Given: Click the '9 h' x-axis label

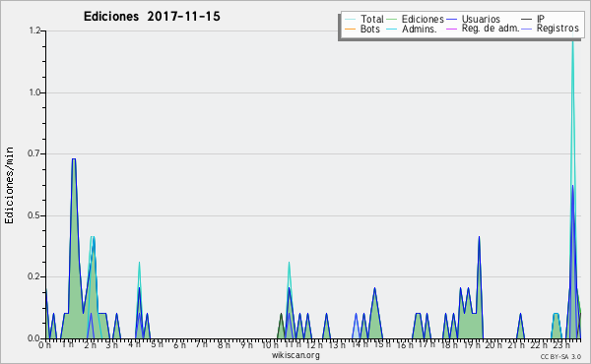Looking at the screenshot, I should point(246,344).
